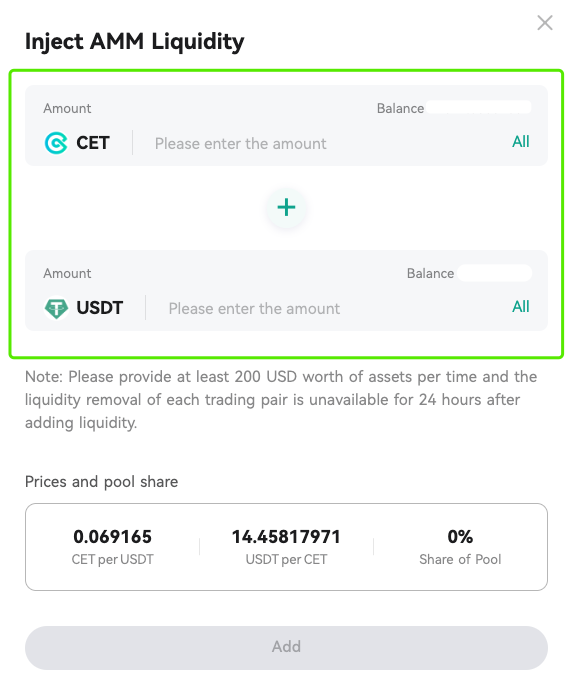
Task: Click the 14.45817971 USDT per CET price
Action: coord(286,537)
